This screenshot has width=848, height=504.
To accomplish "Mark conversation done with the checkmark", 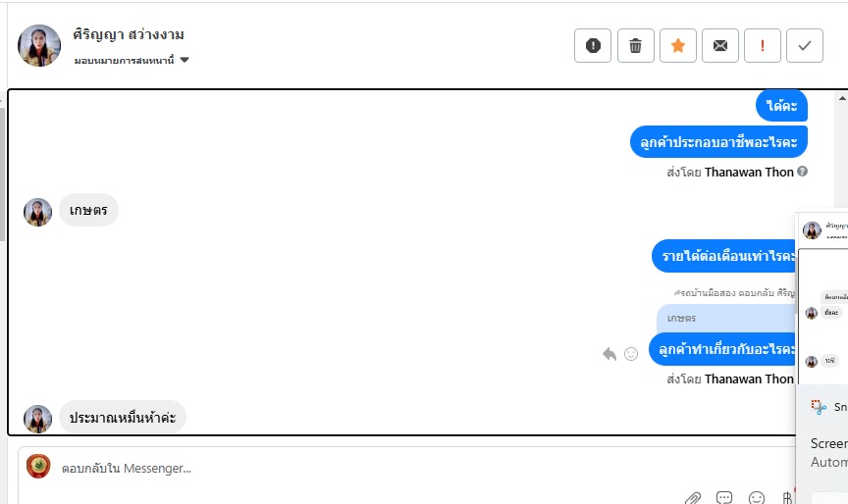I will pyautogui.click(x=805, y=45).
